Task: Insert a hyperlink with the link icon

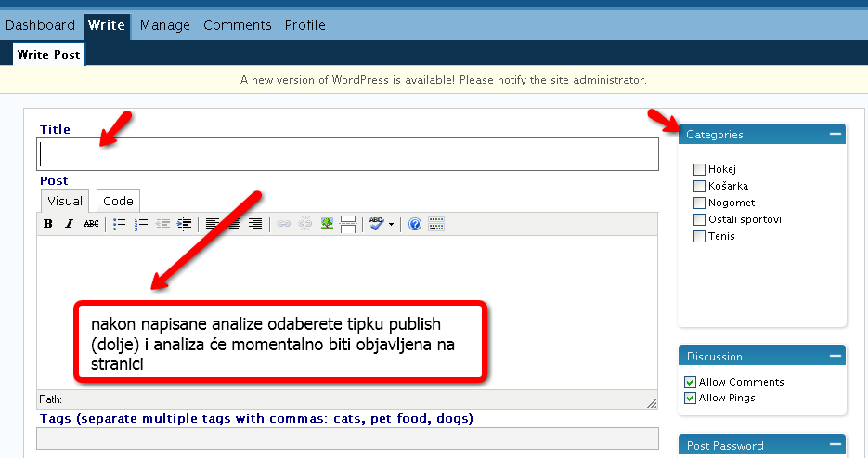Action: coord(283,224)
